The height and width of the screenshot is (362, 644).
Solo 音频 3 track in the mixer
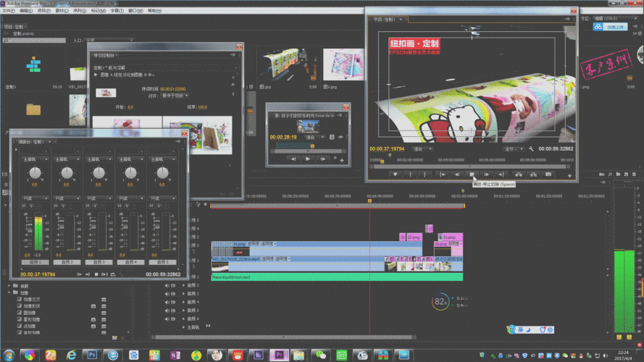click(x=95, y=206)
